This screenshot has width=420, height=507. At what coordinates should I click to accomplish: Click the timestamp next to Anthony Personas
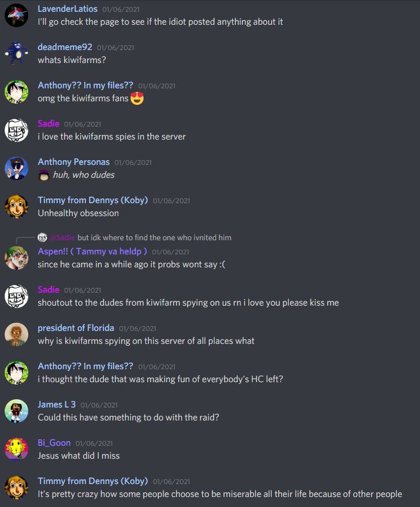(133, 163)
